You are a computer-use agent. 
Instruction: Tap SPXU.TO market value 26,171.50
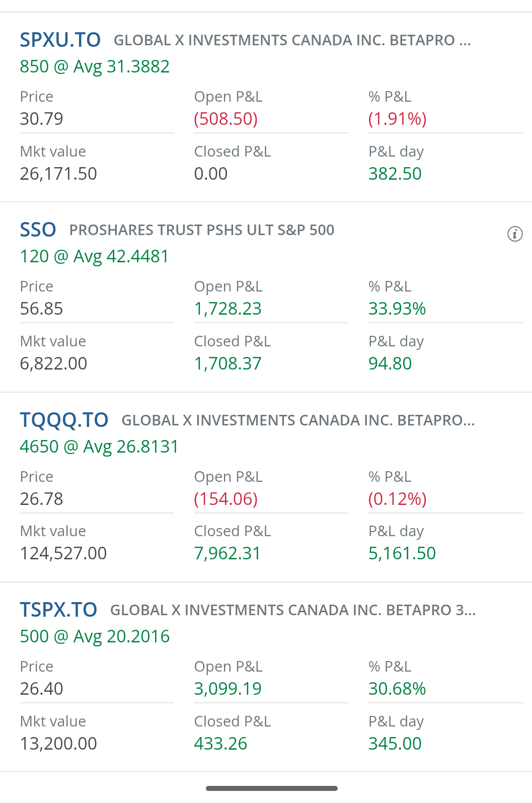(58, 174)
